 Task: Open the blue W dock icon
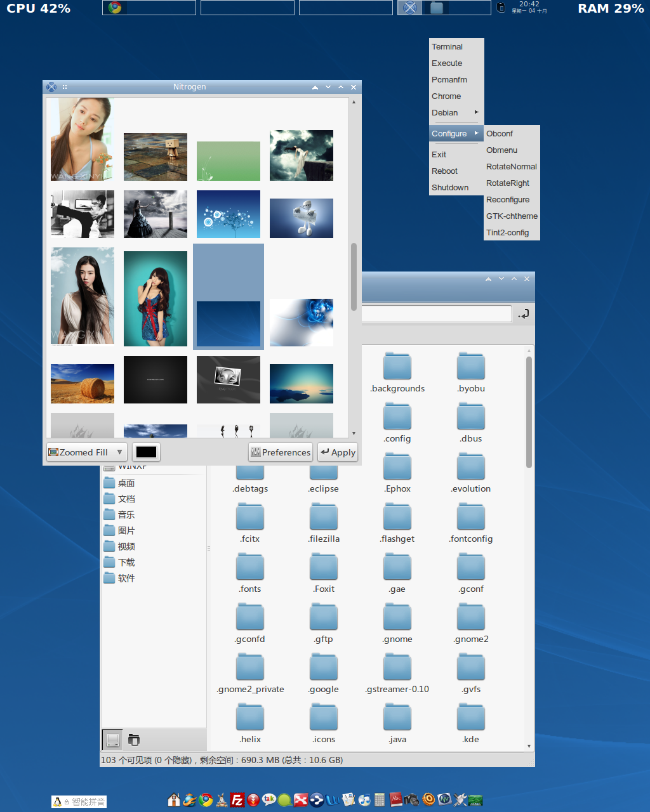click(x=333, y=800)
